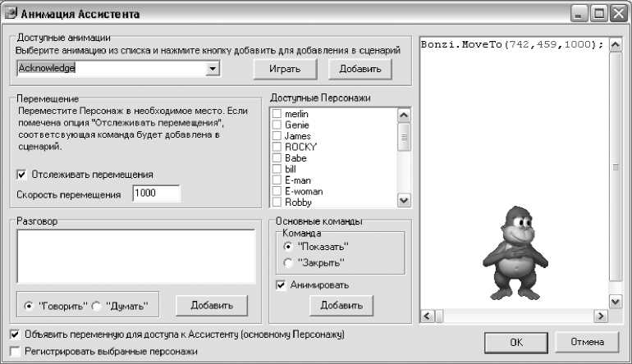Click inside the Разговор text area
The image size is (632, 364).
(136, 257)
